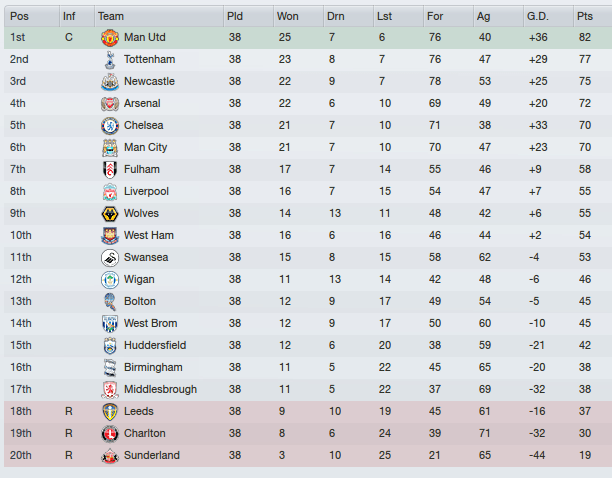Viewport: 612px width, 478px height.
Task: Click the Liverpool club badge
Action: [x=109, y=191]
